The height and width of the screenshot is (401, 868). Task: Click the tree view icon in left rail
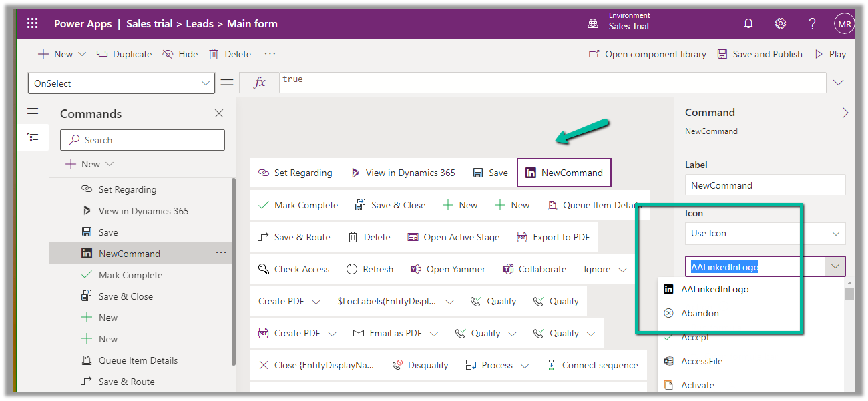coord(33,137)
